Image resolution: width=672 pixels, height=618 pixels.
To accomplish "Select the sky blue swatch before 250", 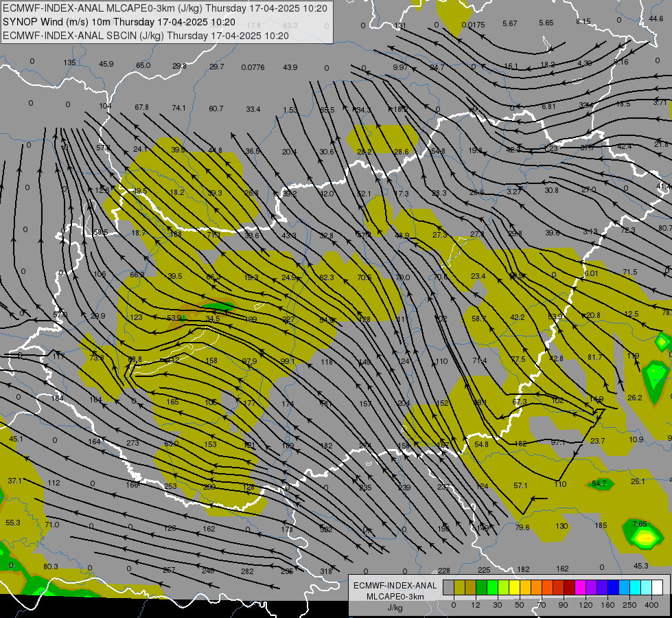I will (625, 587).
